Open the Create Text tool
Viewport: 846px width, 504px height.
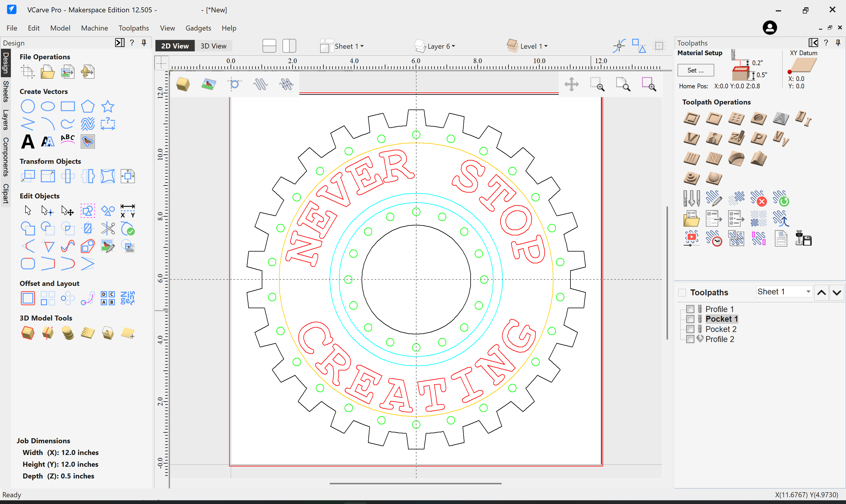pos(28,141)
